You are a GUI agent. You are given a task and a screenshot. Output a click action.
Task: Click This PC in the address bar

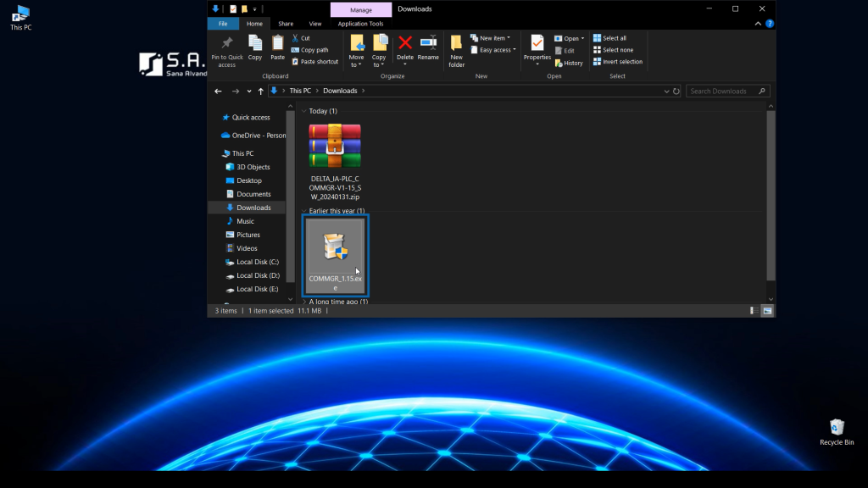pos(300,91)
